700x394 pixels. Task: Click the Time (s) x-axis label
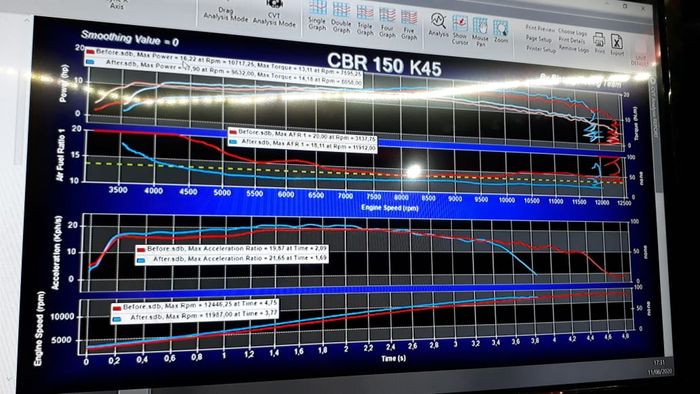pos(393,358)
